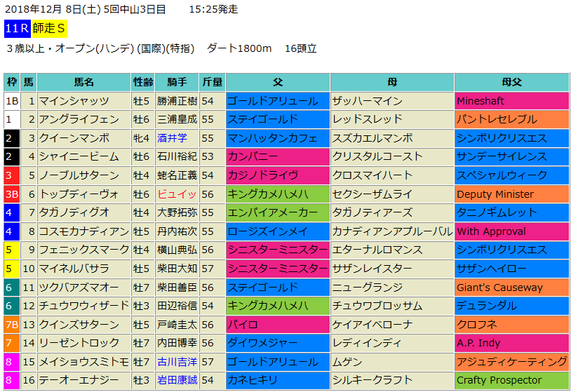Click sire cell カンパニー

tap(278, 157)
